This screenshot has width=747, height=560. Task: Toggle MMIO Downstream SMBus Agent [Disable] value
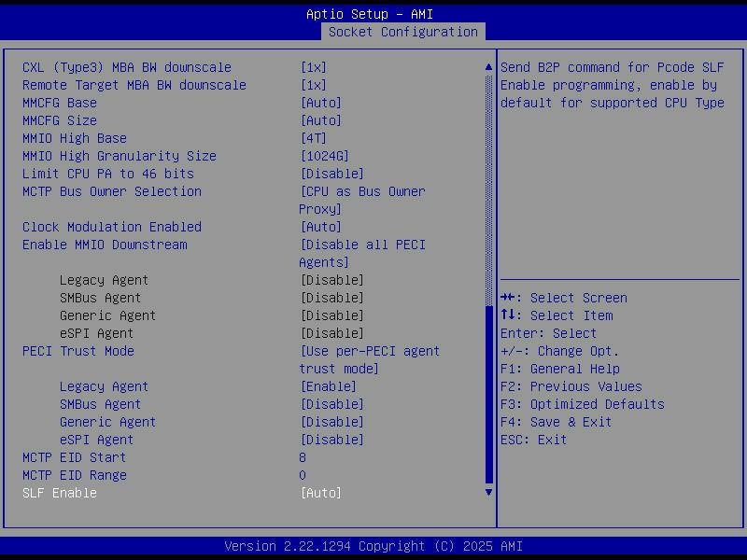(x=332, y=298)
